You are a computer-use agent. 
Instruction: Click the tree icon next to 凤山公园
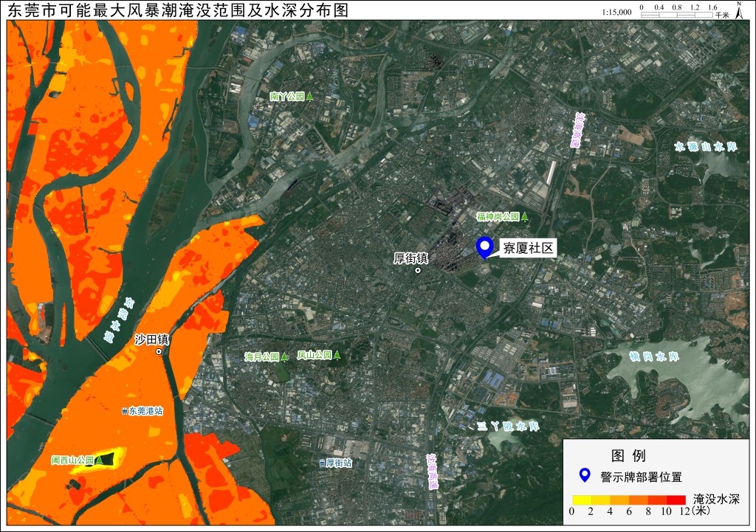(x=337, y=355)
